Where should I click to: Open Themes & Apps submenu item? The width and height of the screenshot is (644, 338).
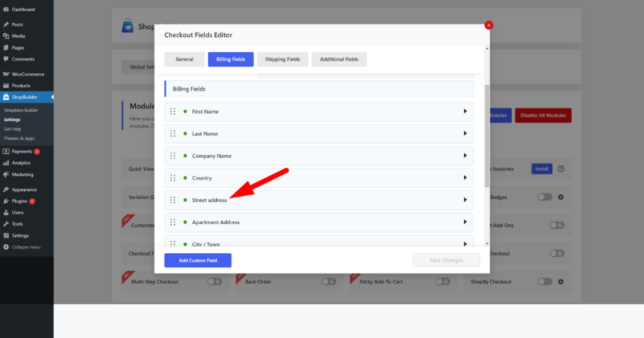[19, 139]
